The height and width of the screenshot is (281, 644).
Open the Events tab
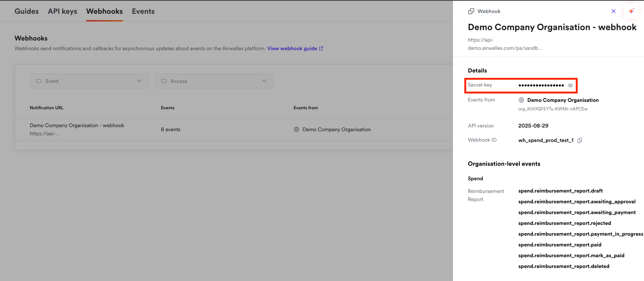[x=143, y=11]
